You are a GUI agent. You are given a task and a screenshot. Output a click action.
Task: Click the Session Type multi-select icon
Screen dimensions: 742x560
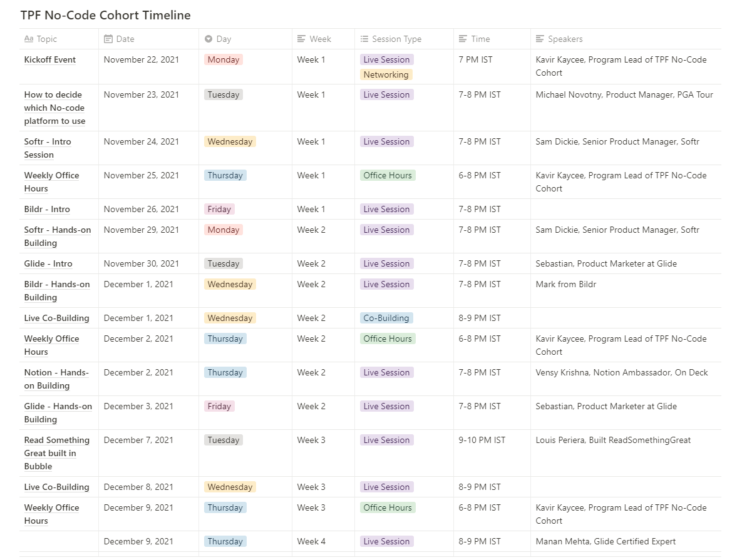tap(364, 39)
